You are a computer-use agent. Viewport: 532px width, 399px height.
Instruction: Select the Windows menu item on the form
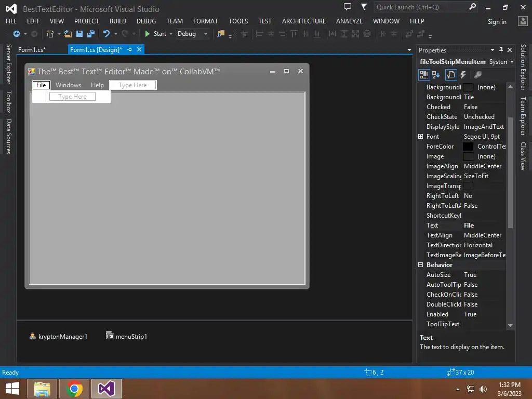(x=68, y=85)
